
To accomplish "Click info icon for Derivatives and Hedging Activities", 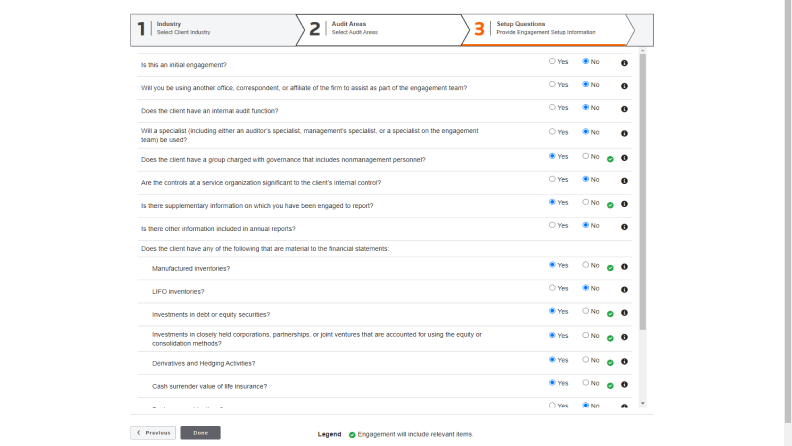I will click(625, 361).
